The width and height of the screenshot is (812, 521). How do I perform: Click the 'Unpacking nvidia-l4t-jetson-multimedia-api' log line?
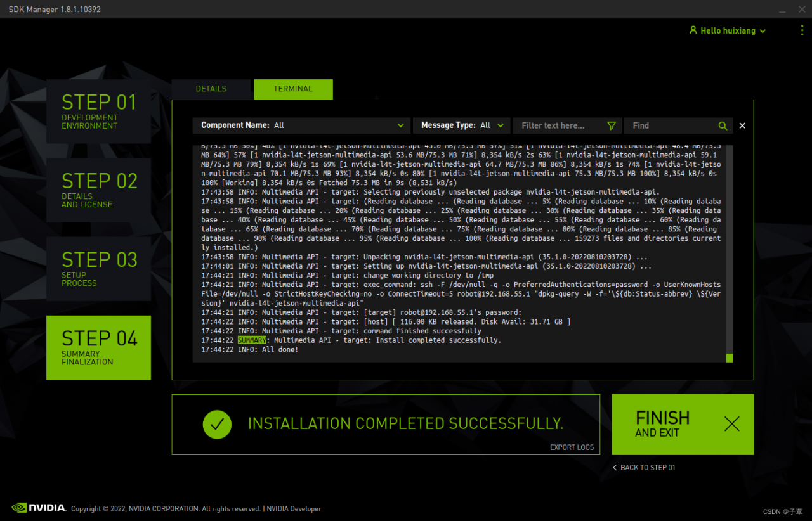tap(424, 257)
